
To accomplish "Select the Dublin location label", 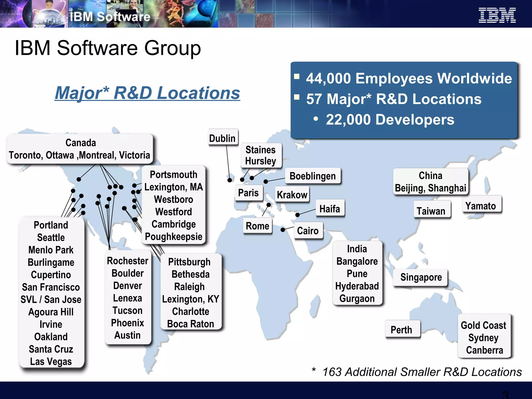I will pyautogui.click(x=223, y=138).
